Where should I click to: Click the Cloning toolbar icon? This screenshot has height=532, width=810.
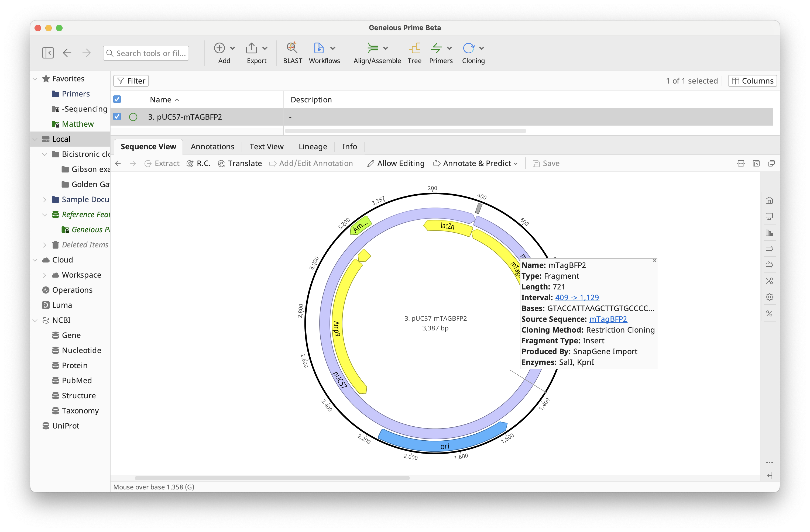pyautogui.click(x=469, y=48)
